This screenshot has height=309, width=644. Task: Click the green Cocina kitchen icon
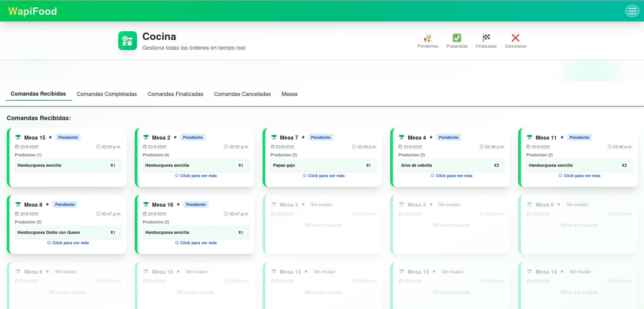pos(128,41)
